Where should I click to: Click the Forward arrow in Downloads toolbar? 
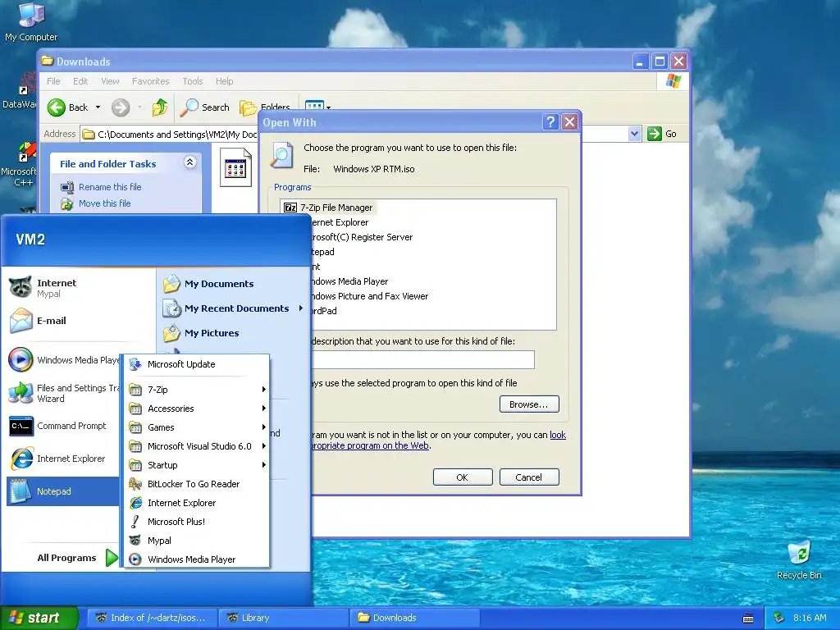tap(121, 107)
